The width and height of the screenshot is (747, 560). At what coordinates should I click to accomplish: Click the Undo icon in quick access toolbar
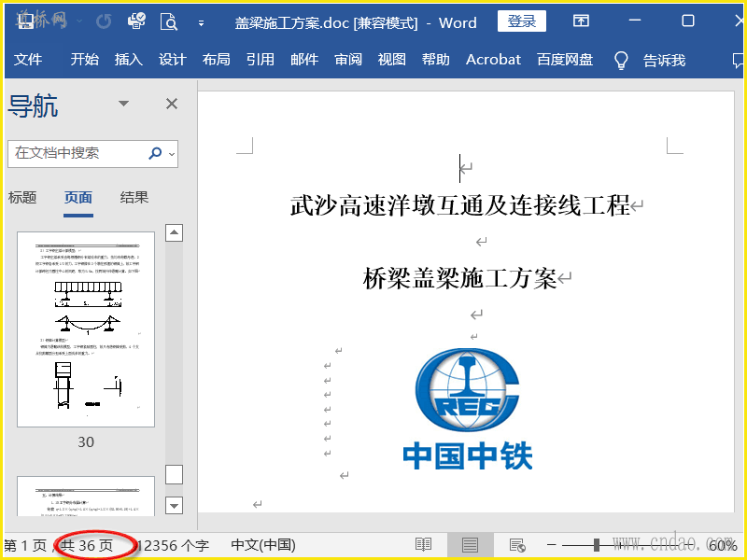click(103, 21)
